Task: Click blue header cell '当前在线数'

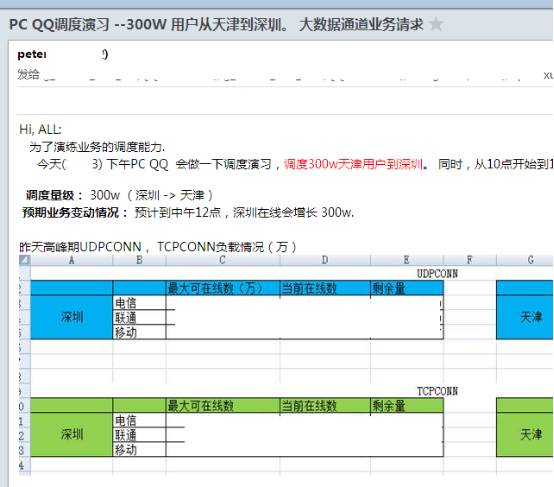Action: [325, 288]
